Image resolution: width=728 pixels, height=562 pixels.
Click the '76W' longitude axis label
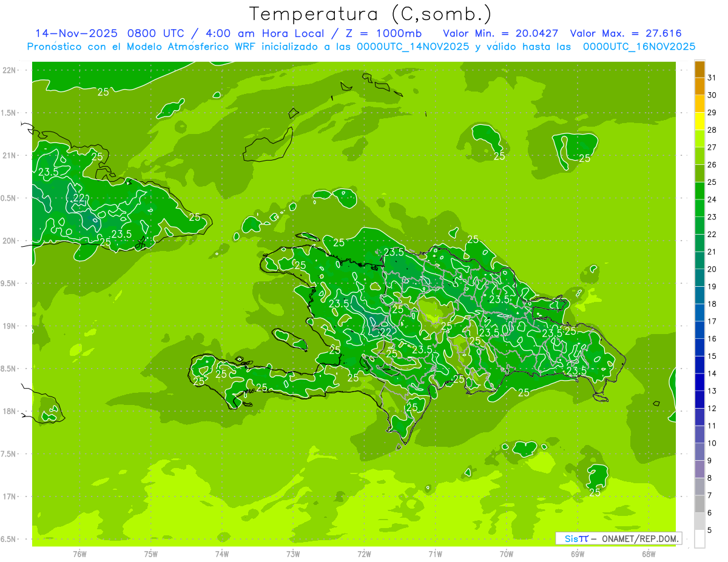tap(79, 554)
